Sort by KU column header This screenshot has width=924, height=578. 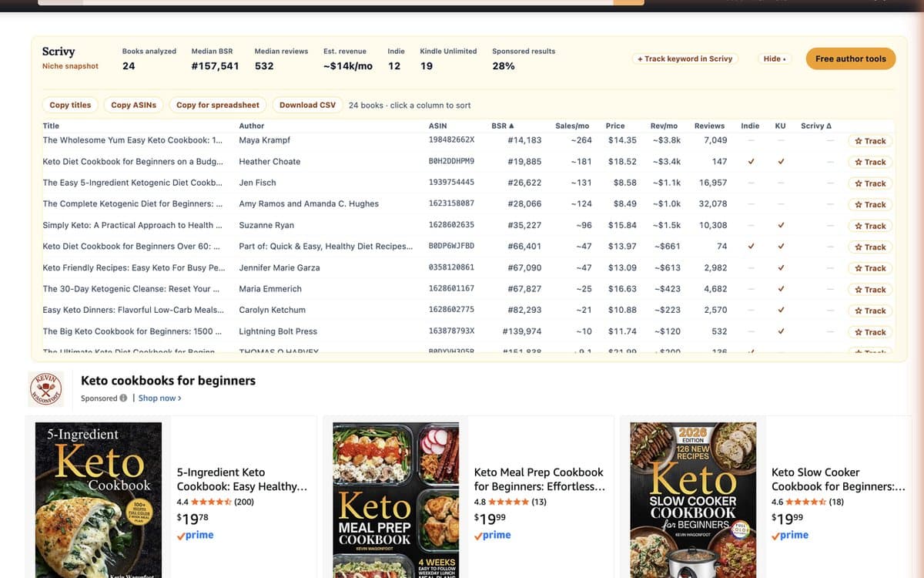pyautogui.click(x=780, y=126)
